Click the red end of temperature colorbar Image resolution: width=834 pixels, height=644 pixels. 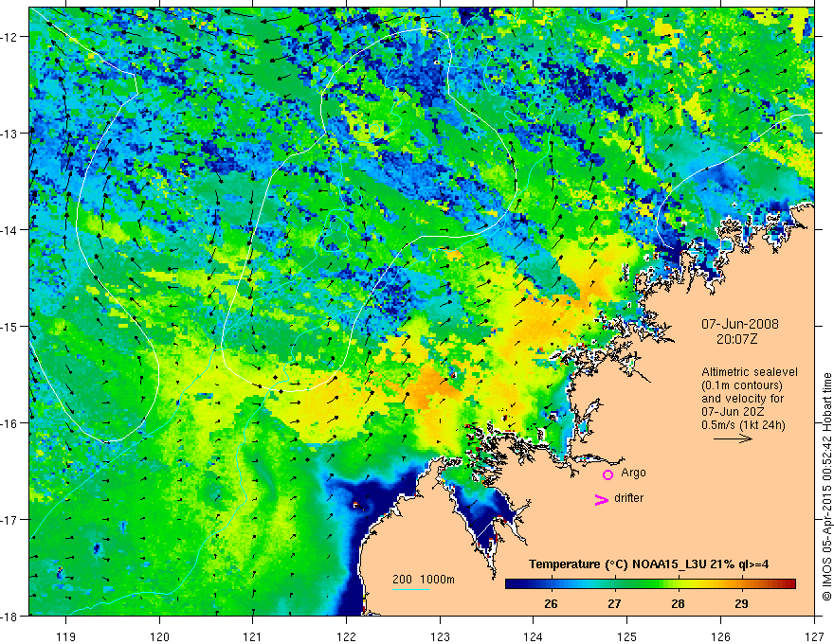click(x=791, y=584)
